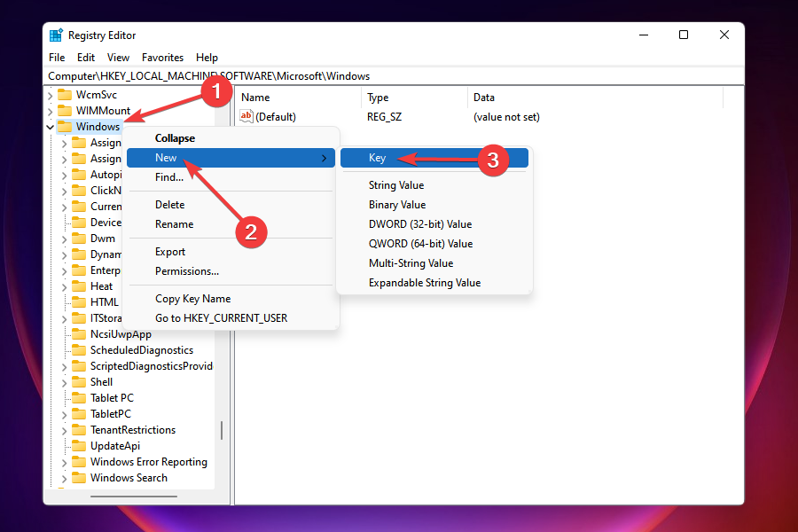Choose Export in the context menu
Image resolution: width=798 pixels, height=532 pixels.
click(231, 252)
